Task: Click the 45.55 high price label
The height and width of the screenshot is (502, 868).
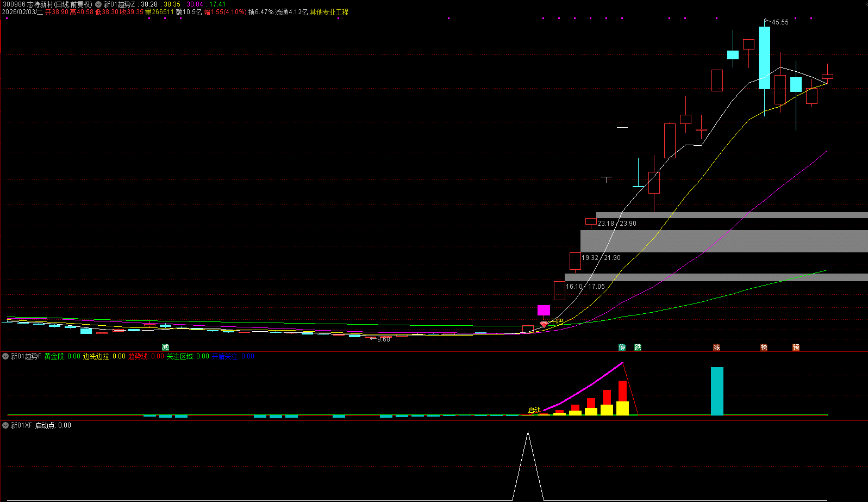Action: pos(780,22)
